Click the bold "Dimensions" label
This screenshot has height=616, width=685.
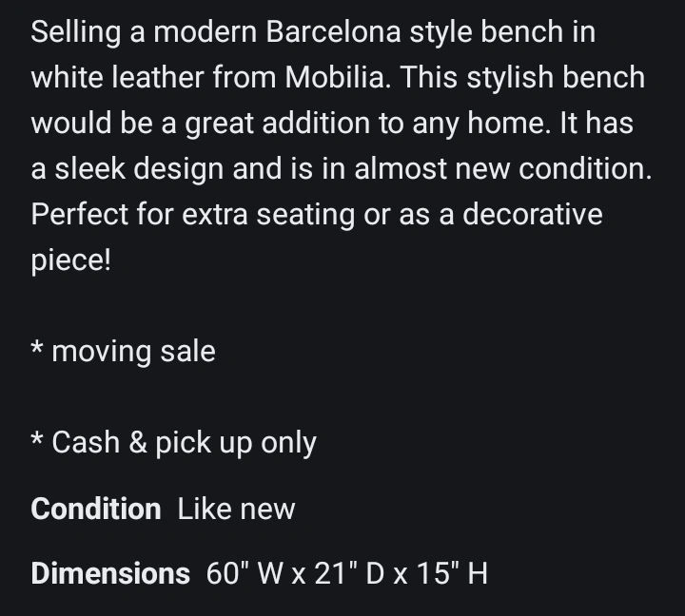click(x=110, y=573)
